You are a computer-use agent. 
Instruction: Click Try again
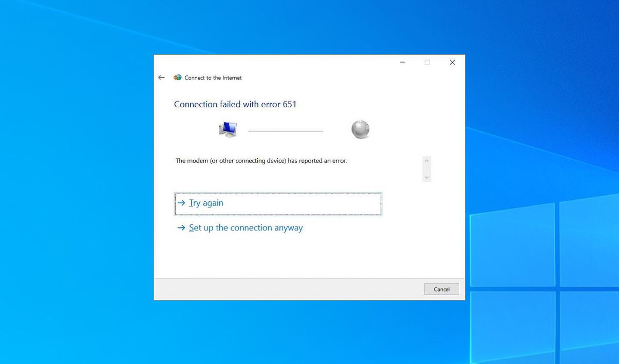coord(278,204)
